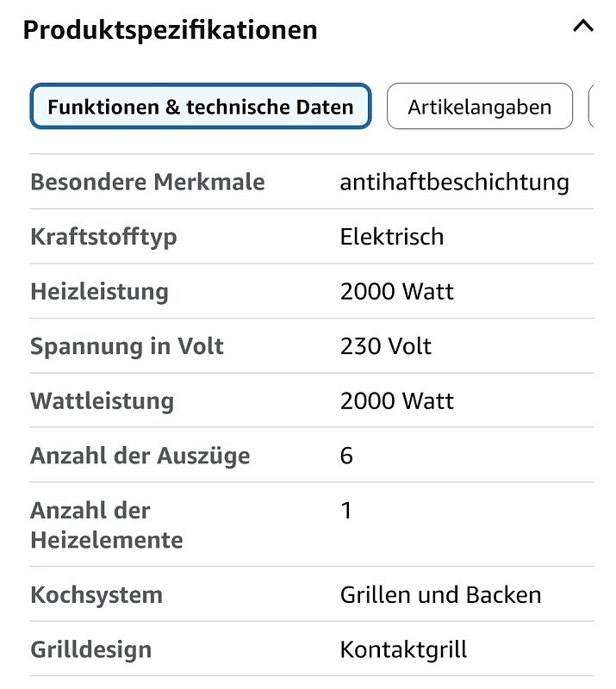
Task: Click the Elektrisch value
Action: pyautogui.click(x=392, y=237)
